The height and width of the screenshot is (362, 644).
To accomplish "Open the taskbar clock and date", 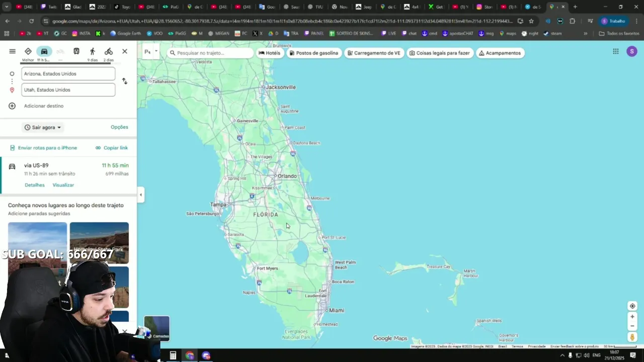I will click(x=615, y=355).
